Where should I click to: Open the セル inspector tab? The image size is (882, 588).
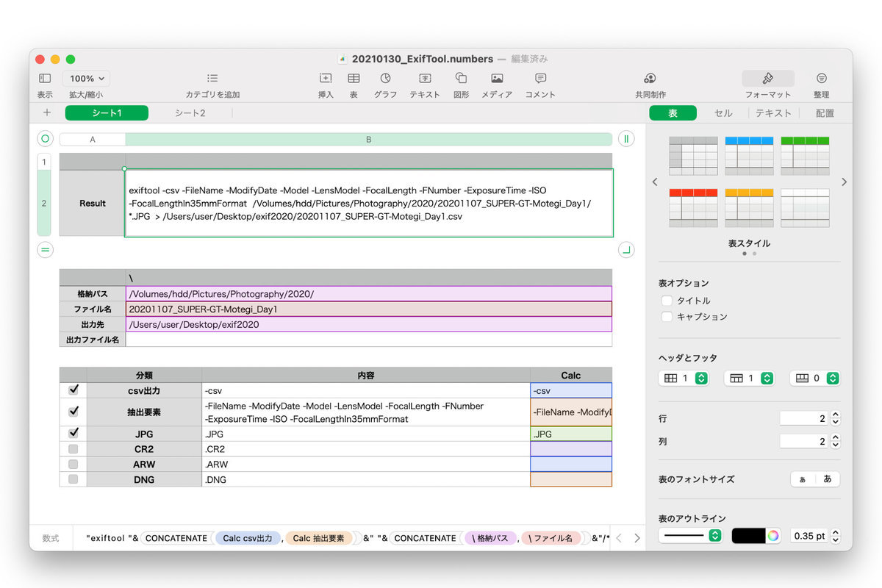(723, 113)
